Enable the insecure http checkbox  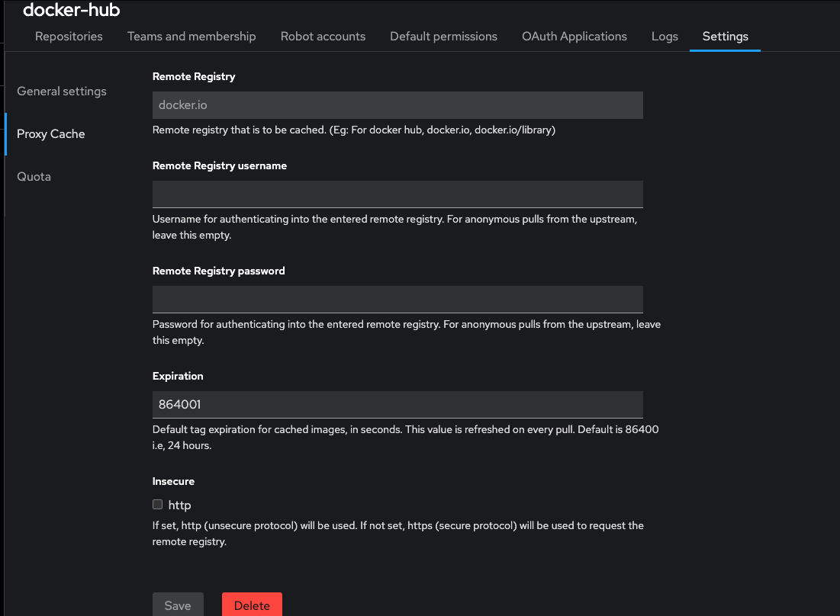tap(158, 505)
